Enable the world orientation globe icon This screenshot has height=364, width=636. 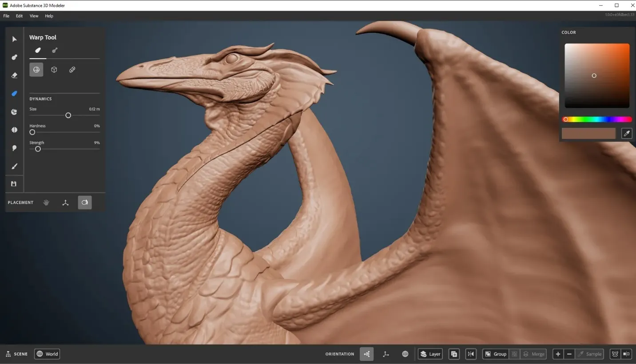(405, 354)
